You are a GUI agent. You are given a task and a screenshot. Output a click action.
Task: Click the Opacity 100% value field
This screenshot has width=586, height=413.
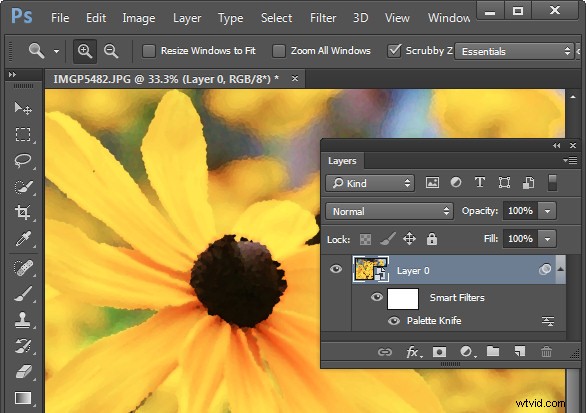click(x=520, y=211)
